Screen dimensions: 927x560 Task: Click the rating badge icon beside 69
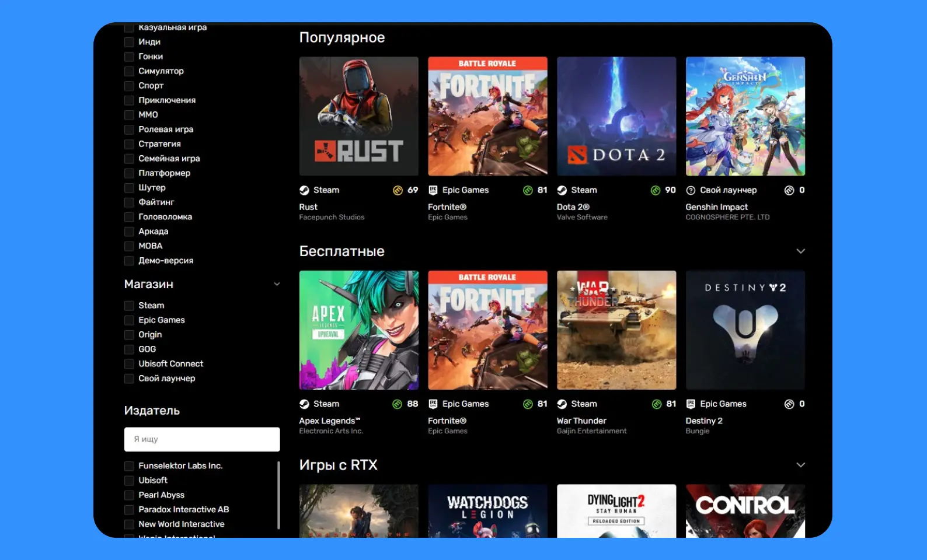tap(398, 190)
